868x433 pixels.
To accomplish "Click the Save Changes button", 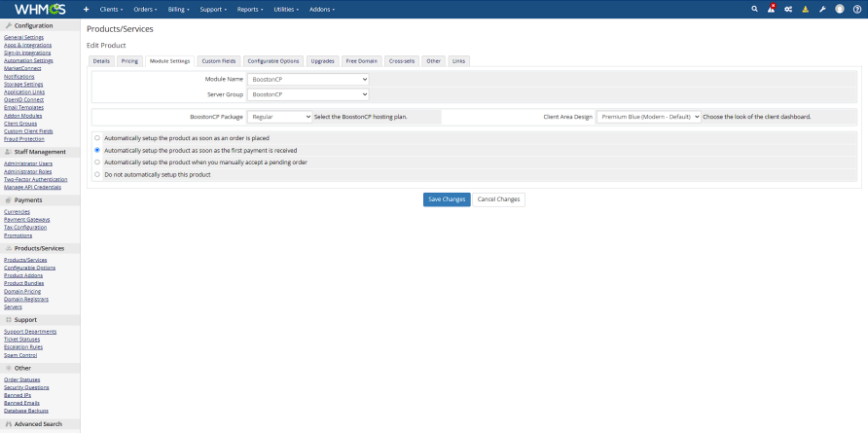I will 447,199.
